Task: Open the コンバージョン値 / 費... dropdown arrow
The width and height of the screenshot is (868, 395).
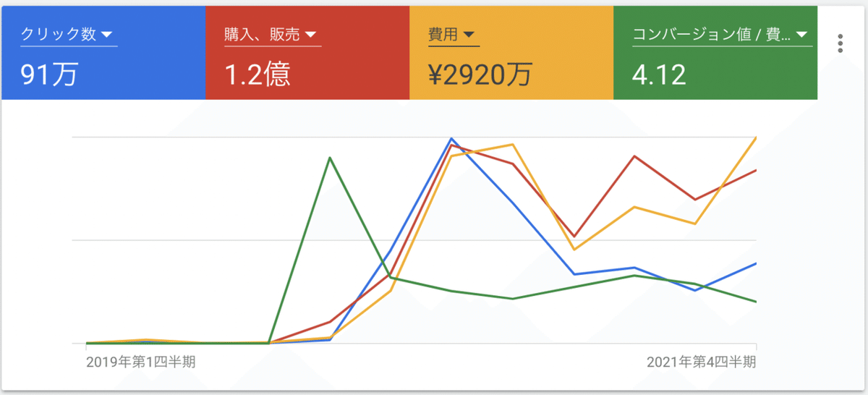Action: tap(801, 34)
